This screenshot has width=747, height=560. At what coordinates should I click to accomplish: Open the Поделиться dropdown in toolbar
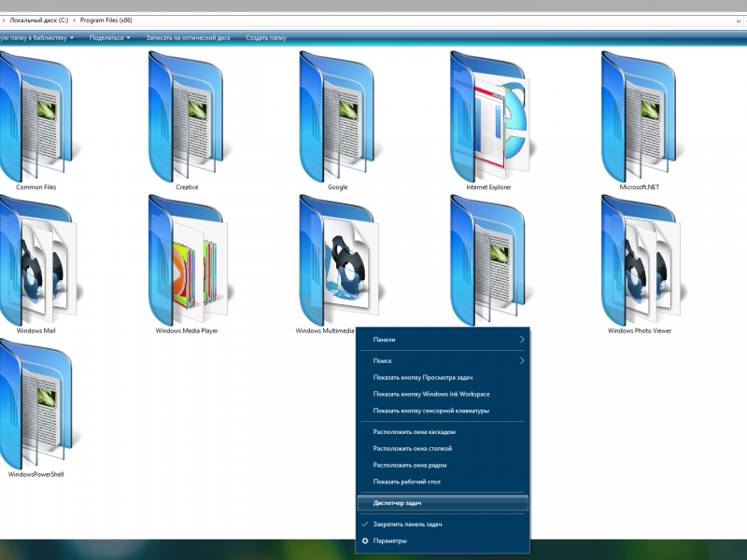[109, 37]
